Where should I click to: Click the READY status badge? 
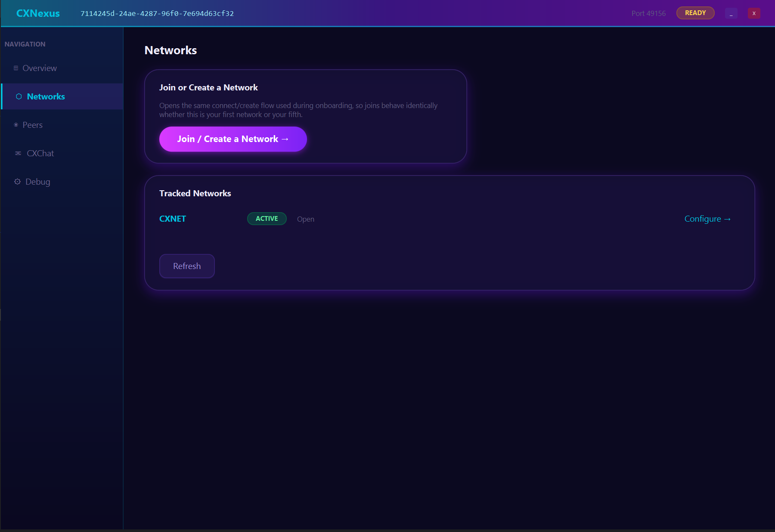[x=695, y=13]
